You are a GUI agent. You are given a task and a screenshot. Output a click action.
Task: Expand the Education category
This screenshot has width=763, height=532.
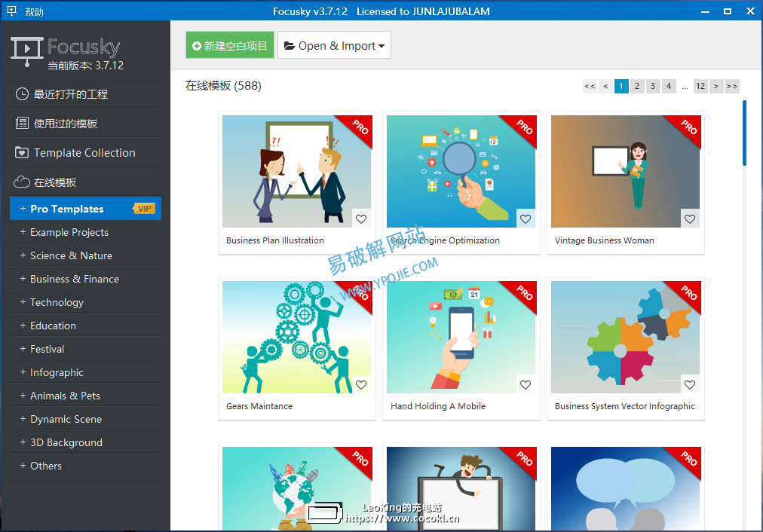(23, 326)
